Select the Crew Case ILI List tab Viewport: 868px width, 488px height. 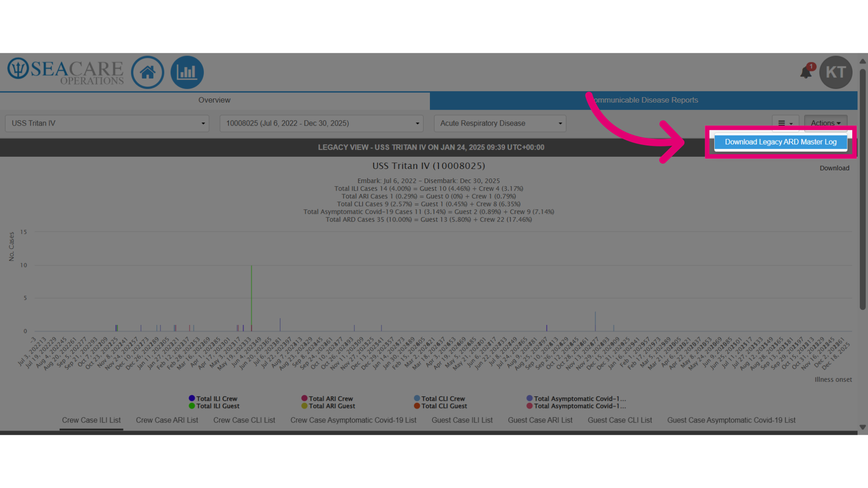tap(91, 420)
